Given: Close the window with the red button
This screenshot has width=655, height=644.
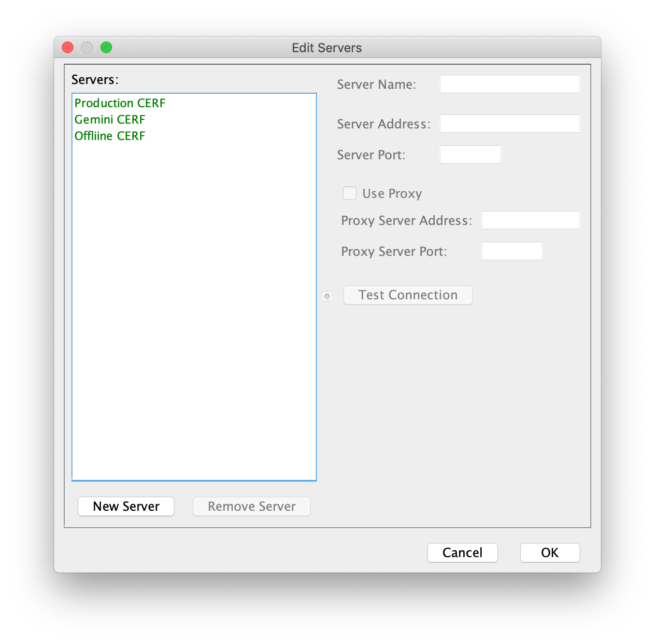Looking at the screenshot, I should (68, 47).
